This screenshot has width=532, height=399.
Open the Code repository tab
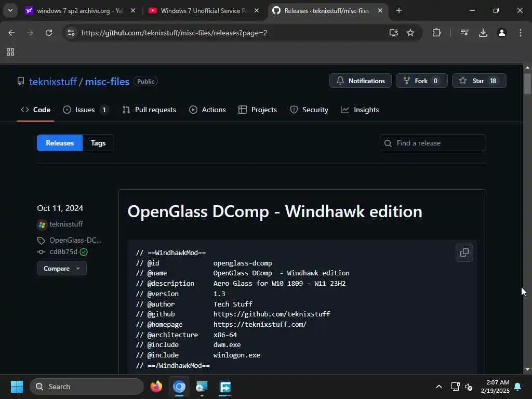tap(36, 110)
